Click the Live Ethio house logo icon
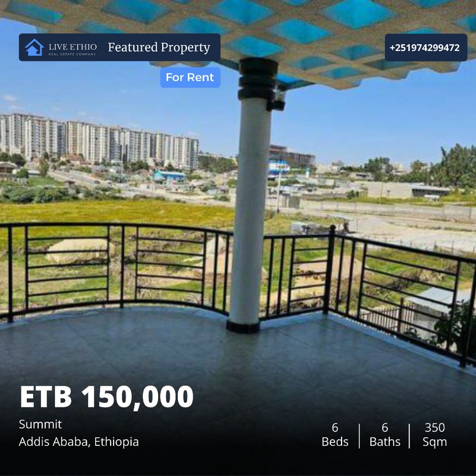This screenshot has height=476, width=476. pos(34,48)
